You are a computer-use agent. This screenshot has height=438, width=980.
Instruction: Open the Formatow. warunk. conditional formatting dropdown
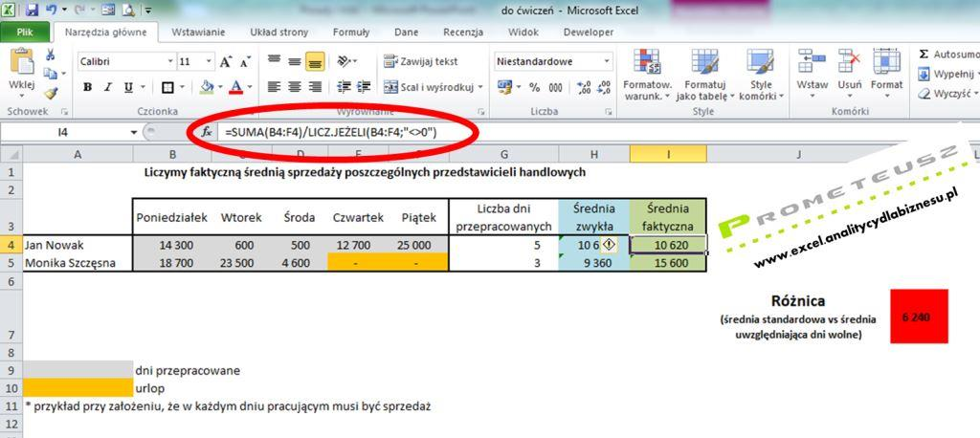[647, 75]
